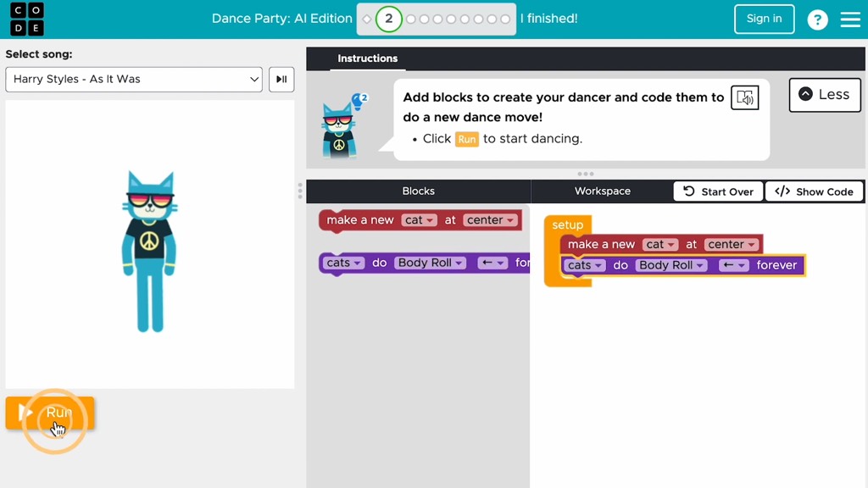
Task: Select the Instructions tab
Action: point(367,58)
